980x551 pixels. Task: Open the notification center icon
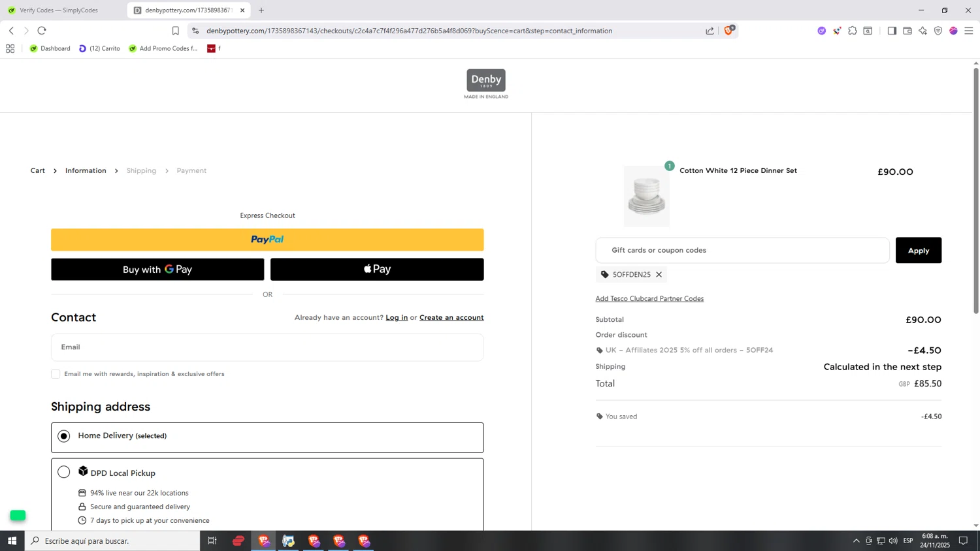tap(963, 541)
